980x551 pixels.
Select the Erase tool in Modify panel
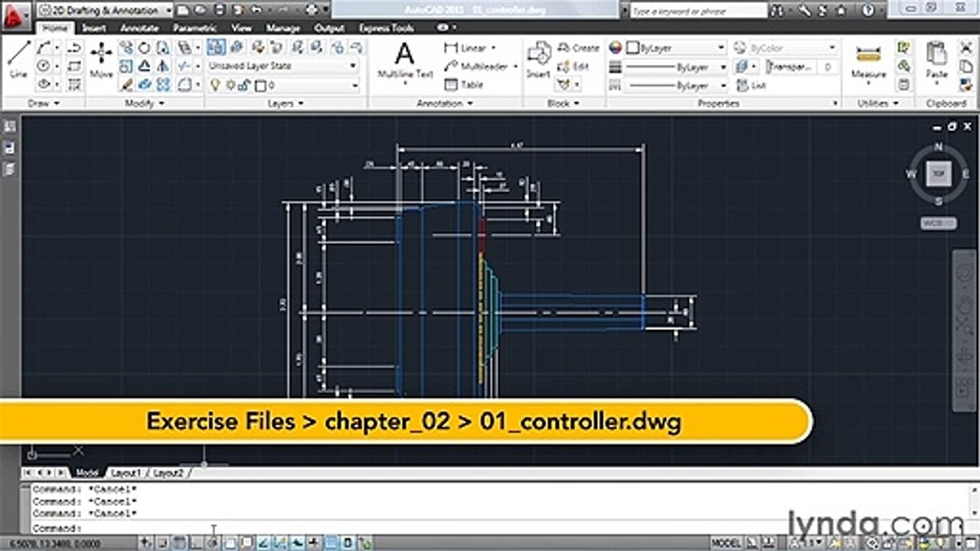pyautogui.click(x=126, y=84)
